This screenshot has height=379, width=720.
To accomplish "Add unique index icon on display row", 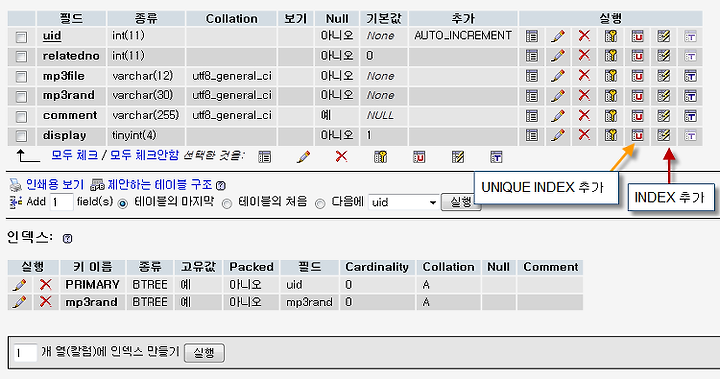I will point(637,136).
